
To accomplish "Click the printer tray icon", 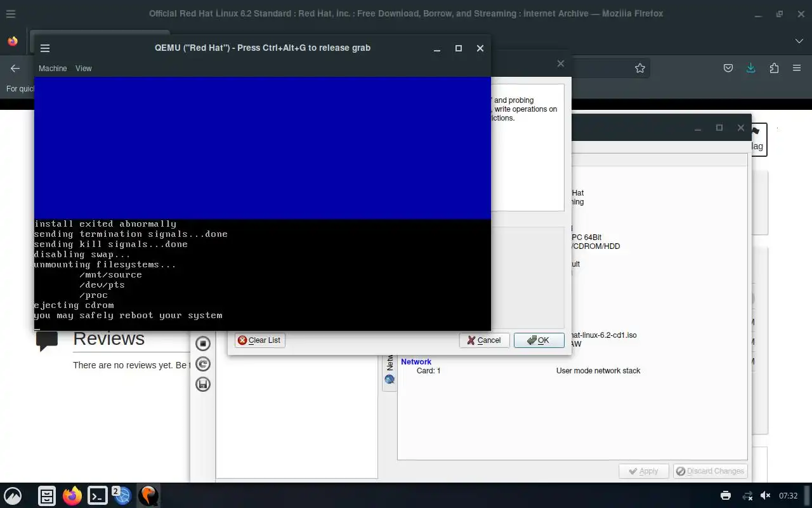I will click(726, 495).
